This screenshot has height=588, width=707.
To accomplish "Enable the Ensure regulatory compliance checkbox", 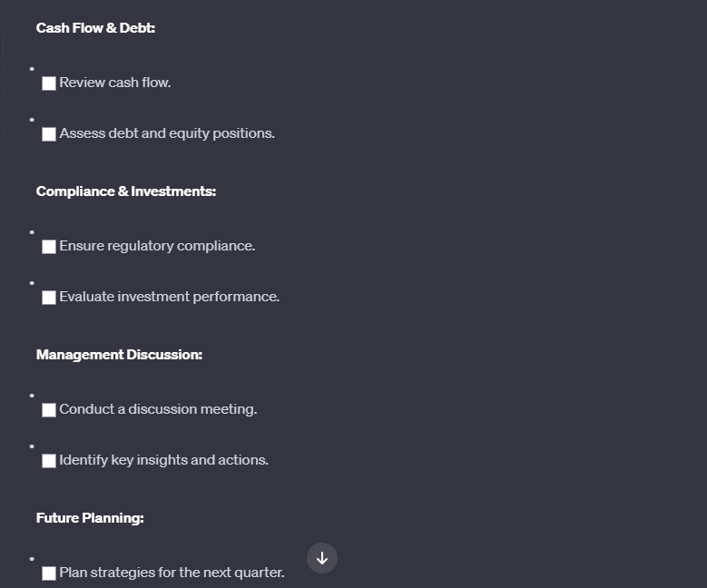I will click(x=49, y=247).
